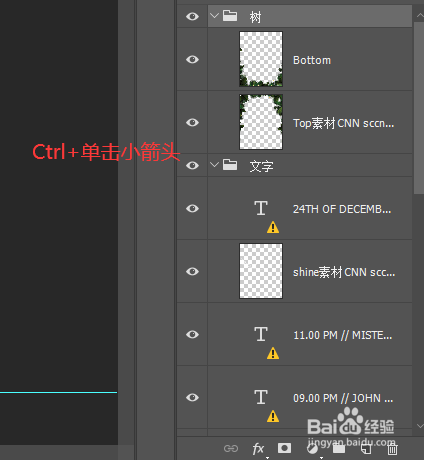424x460 pixels.
Task: Click the T icon of 24TH OF DECEMB layer
Action: [261, 208]
